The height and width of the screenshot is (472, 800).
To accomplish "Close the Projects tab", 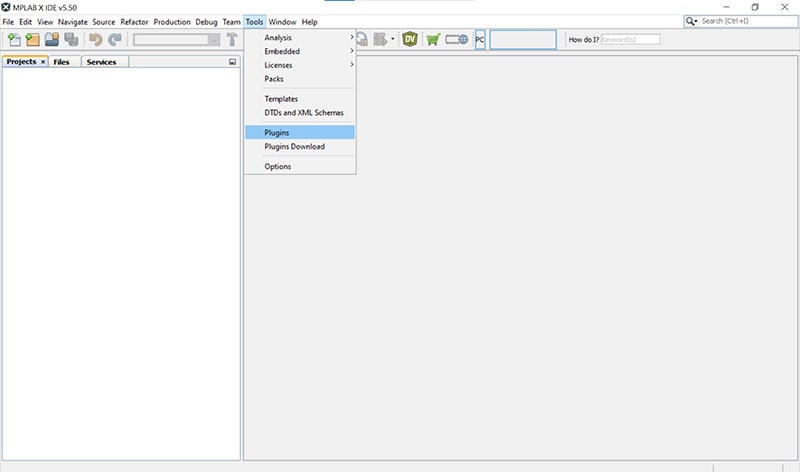I will (43, 62).
